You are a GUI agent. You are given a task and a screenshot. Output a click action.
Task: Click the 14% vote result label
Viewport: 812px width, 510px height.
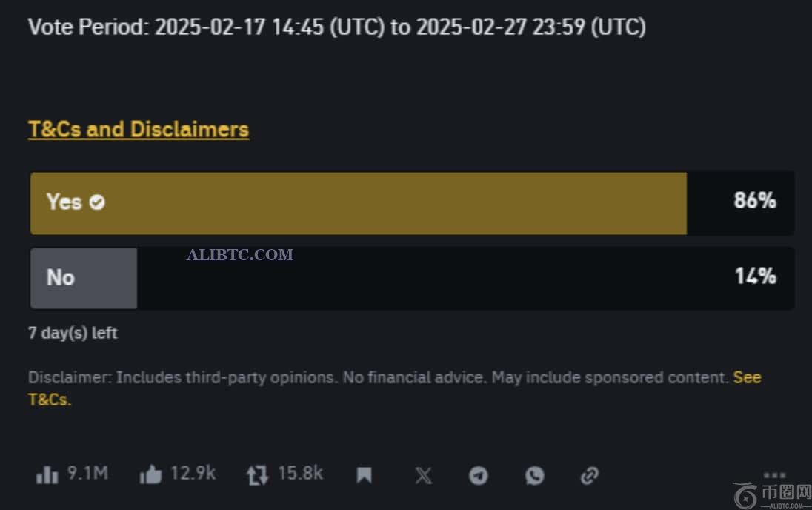[x=755, y=276]
